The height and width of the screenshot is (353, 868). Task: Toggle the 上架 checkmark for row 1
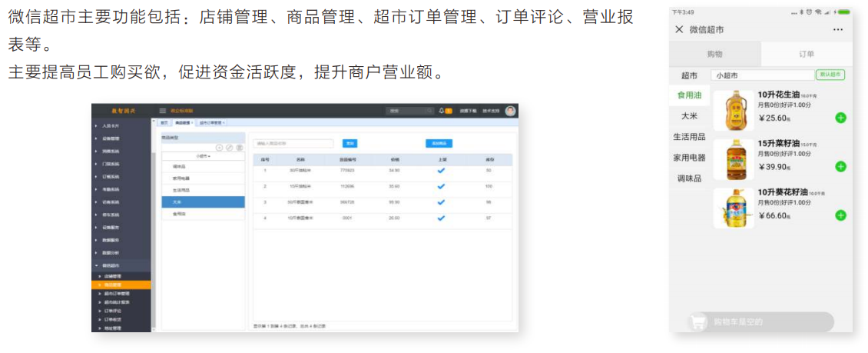(x=441, y=171)
